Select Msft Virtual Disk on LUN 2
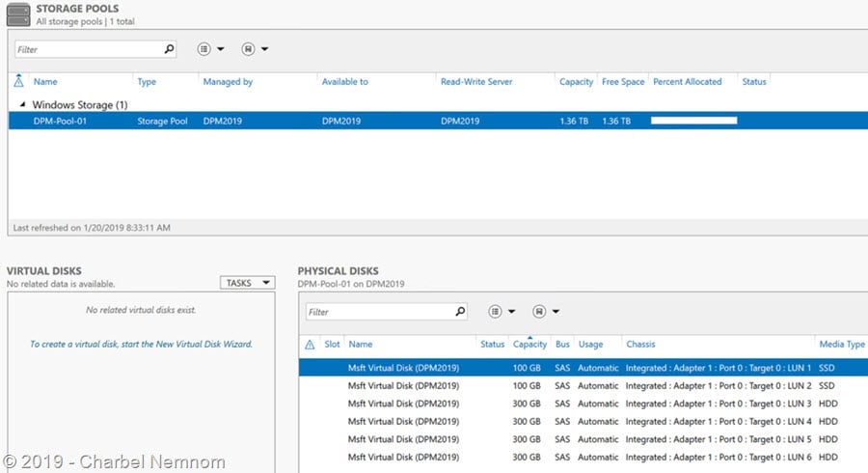The width and height of the screenshot is (868, 473). click(583, 385)
